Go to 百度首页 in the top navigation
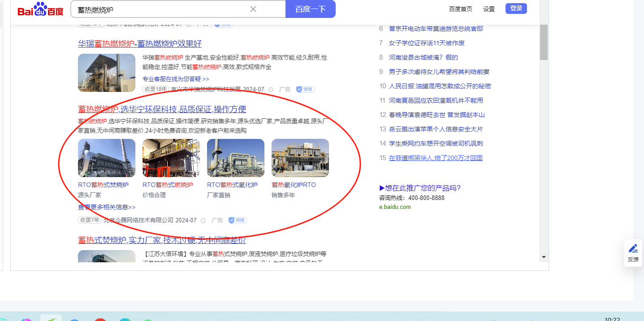This screenshot has width=644, height=321. pos(461,9)
